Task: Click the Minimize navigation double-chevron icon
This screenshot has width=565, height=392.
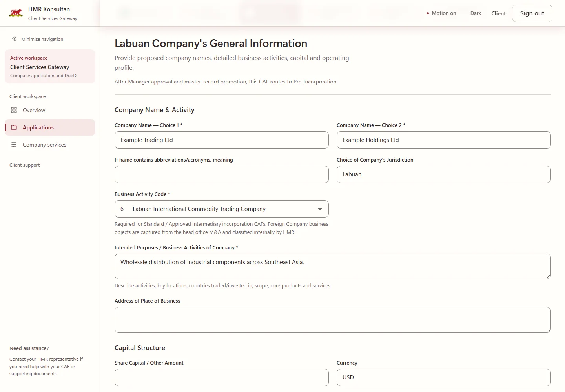Action: click(14, 39)
